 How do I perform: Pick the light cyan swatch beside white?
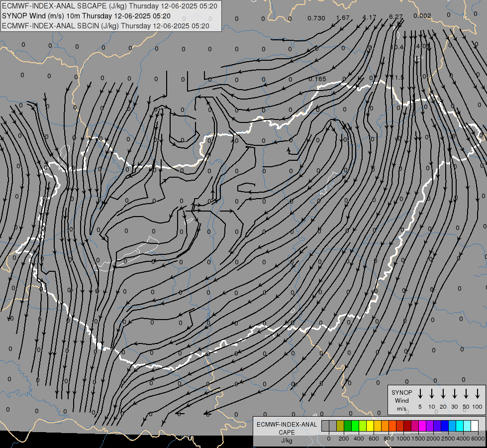[467, 426]
